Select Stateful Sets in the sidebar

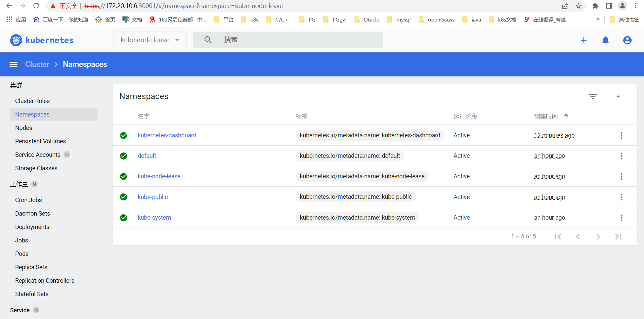(32, 294)
